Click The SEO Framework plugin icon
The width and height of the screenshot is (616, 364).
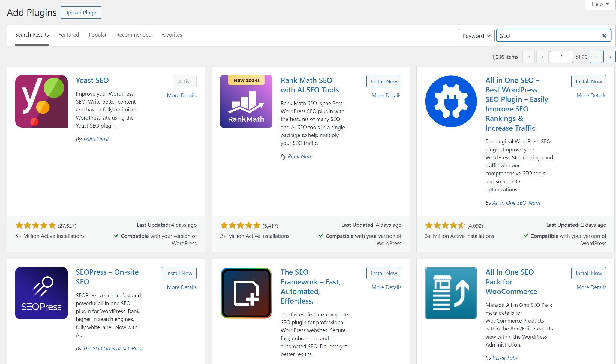tap(246, 293)
